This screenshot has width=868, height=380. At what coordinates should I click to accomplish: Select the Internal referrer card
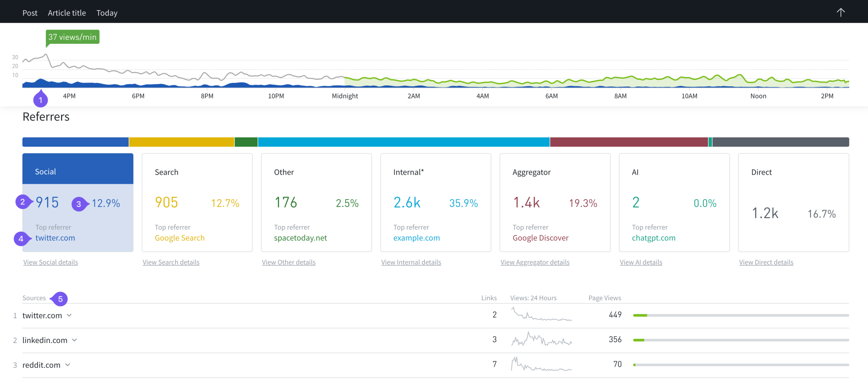[x=435, y=203]
